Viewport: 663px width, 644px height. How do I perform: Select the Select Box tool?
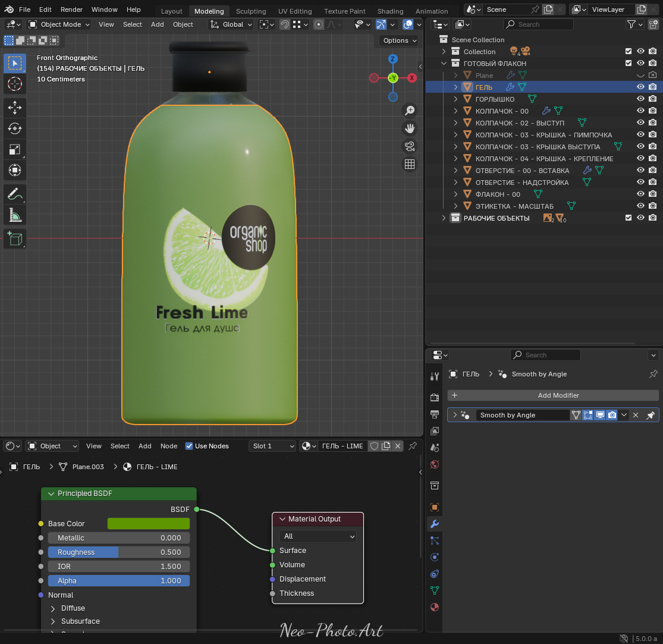[15, 64]
